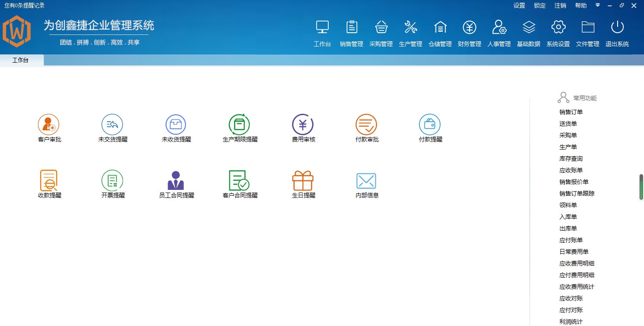Open the 采购管理 (Purchase Management) module
Viewport: 644px width, 326px height.
coord(381,31)
